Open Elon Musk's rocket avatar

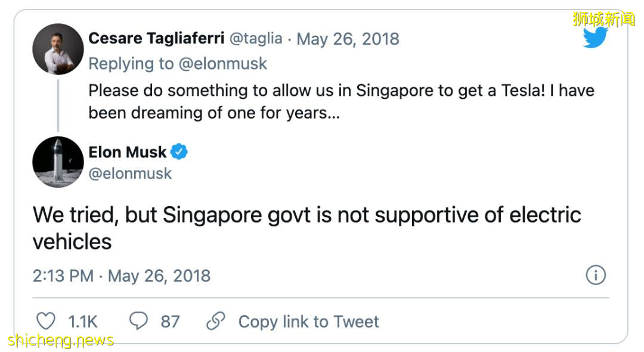[x=58, y=162]
